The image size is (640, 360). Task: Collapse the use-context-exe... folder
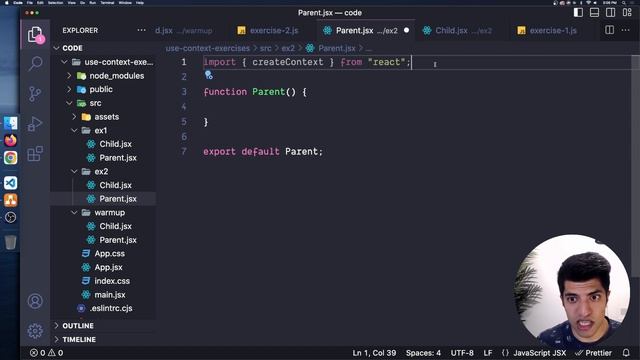(x=64, y=62)
